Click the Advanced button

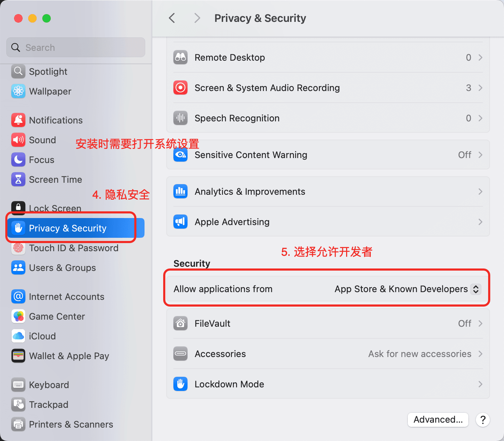pos(438,419)
